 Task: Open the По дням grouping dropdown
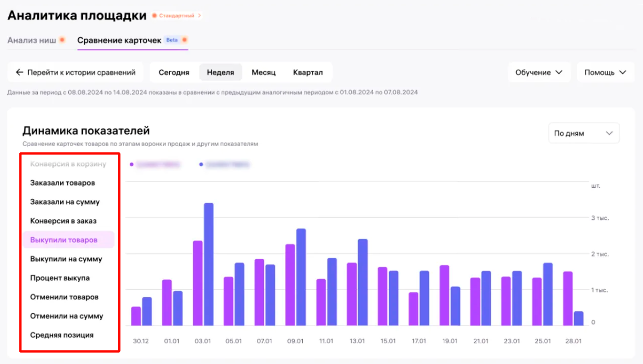(583, 133)
